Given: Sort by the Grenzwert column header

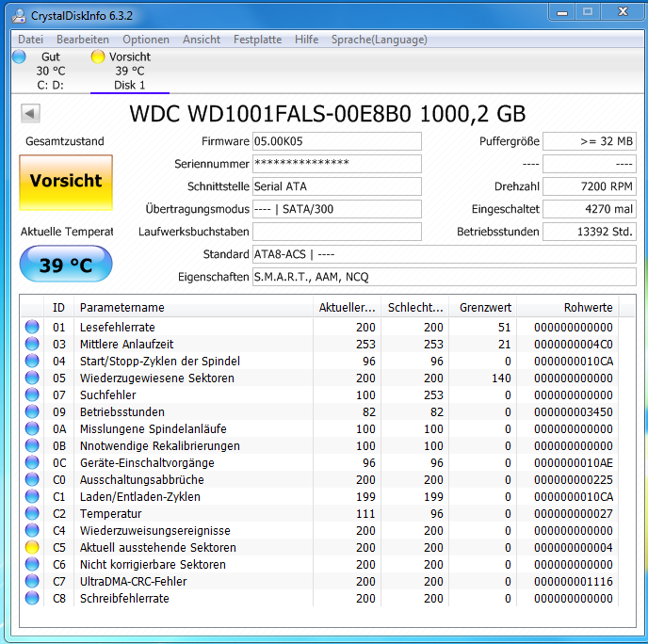Looking at the screenshot, I should pyautogui.click(x=482, y=307).
